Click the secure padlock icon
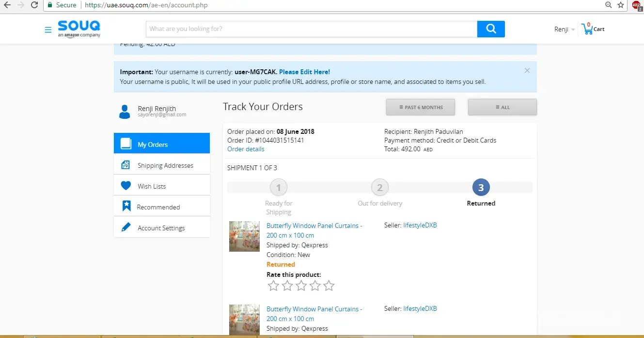Screen dimensions: 644x338 pyautogui.click(x=50, y=5)
